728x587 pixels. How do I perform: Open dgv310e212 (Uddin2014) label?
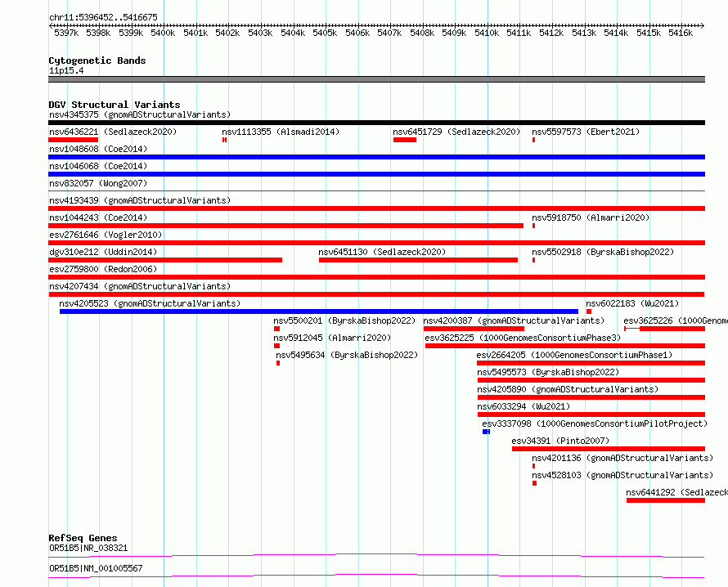(x=103, y=252)
